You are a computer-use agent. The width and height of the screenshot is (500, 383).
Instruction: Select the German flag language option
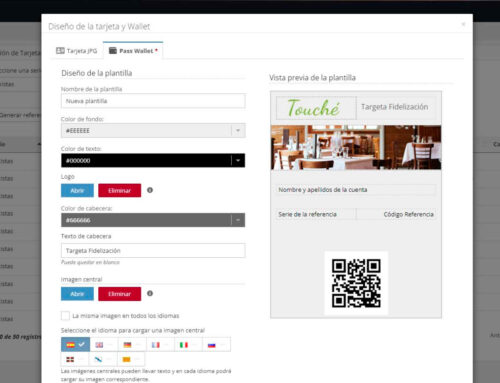click(x=132, y=345)
